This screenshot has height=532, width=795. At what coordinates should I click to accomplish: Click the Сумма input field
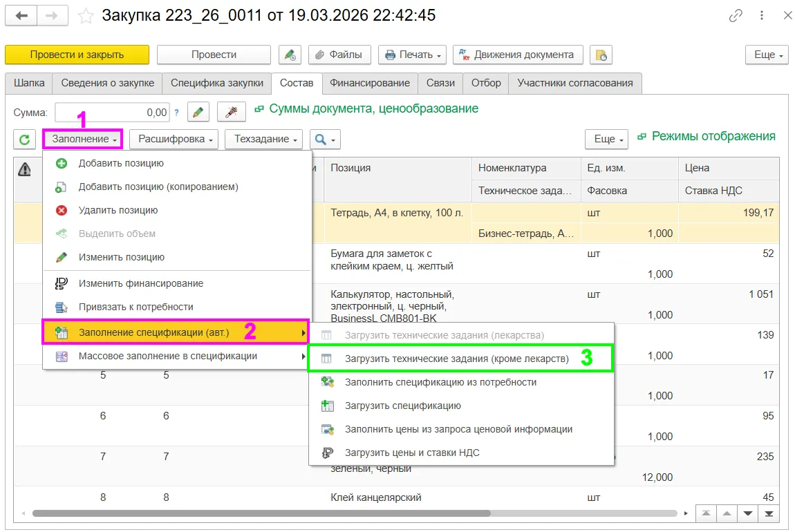tap(113, 113)
